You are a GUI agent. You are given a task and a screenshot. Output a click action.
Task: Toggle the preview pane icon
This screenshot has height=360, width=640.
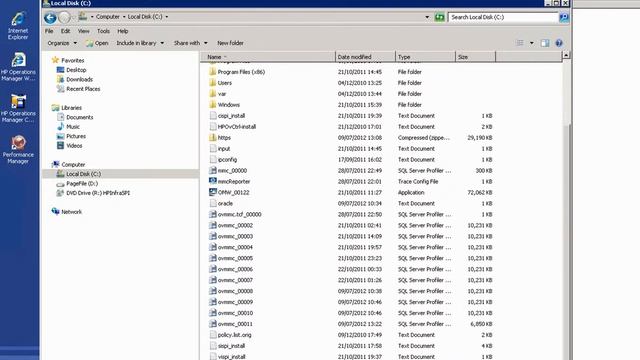coord(544,43)
